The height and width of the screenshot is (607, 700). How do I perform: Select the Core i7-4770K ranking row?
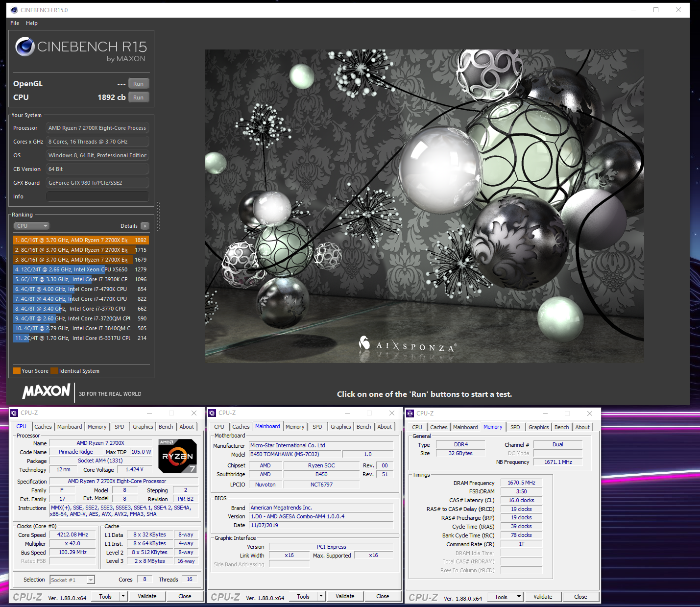coord(81,299)
